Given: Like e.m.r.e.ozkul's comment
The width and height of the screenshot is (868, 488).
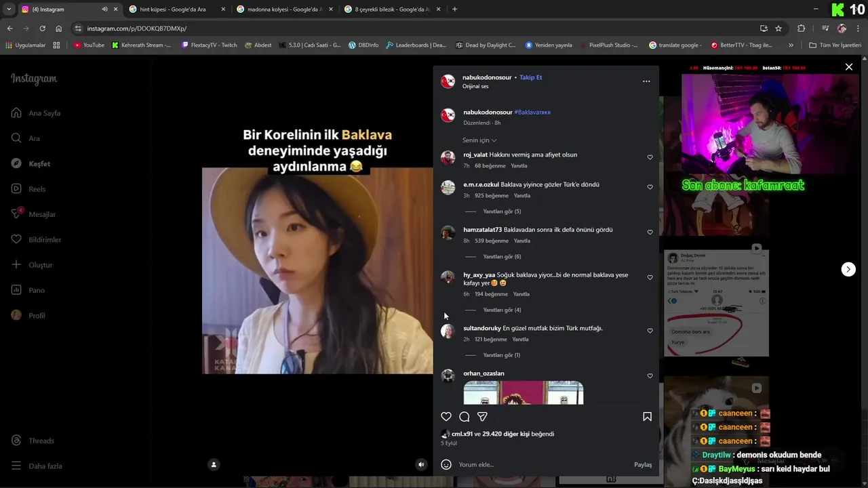Looking at the screenshot, I should pyautogui.click(x=650, y=187).
